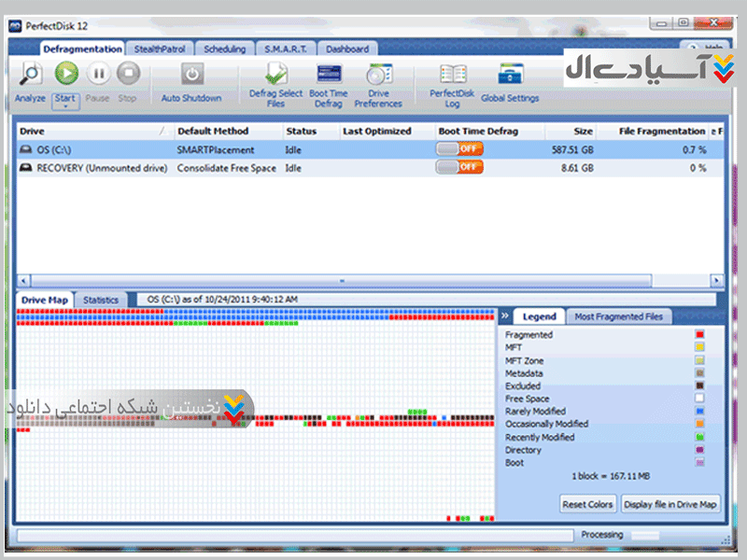This screenshot has width=747, height=560.
Task: Collapse the Legend panel with double arrow
Action: coord(505,316)
